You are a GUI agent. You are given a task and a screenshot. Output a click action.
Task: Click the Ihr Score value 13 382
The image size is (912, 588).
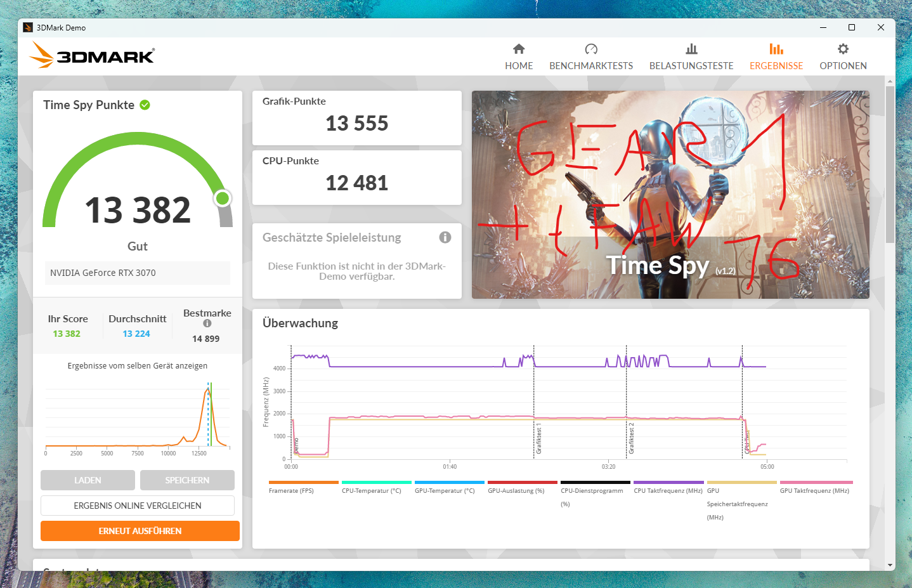[x=67, y=334]
